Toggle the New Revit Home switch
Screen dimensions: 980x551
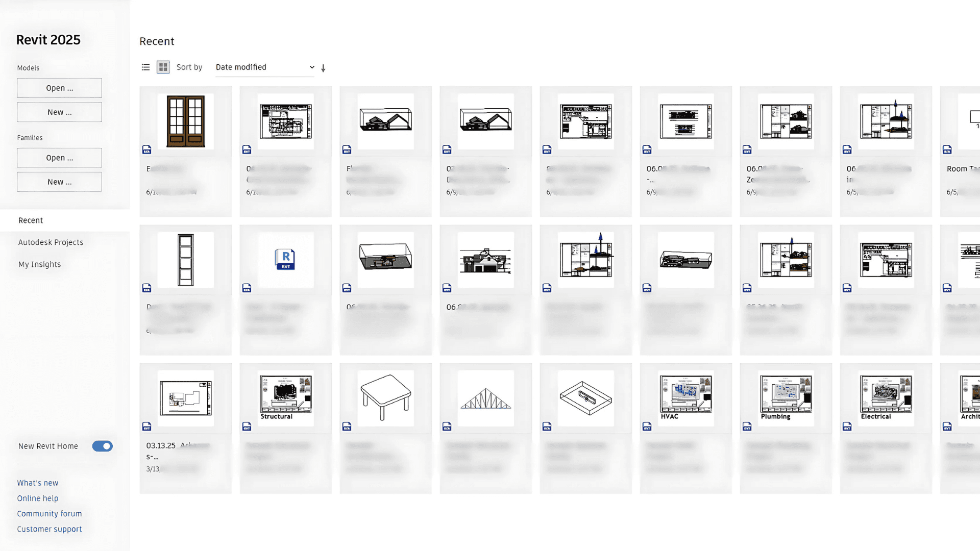tap(102, 446)
